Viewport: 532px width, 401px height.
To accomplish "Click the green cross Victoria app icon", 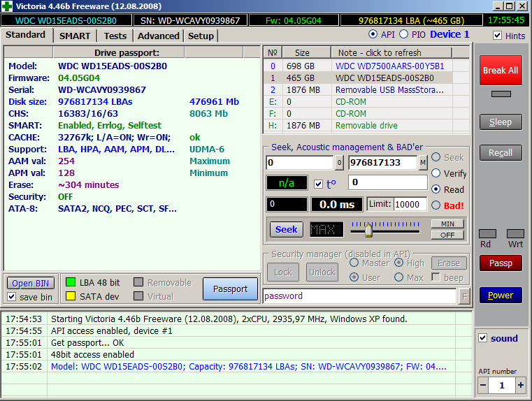I will click(7, 6).
